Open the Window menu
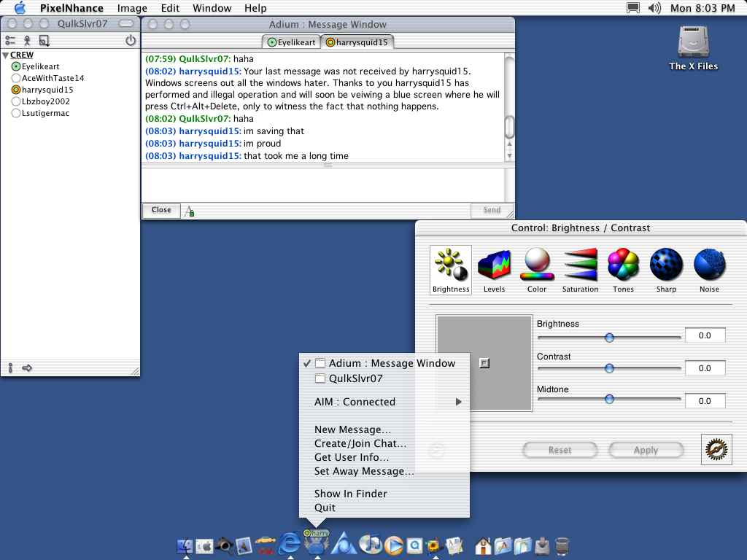Viewport: 747px width, 560px height. 212,8
